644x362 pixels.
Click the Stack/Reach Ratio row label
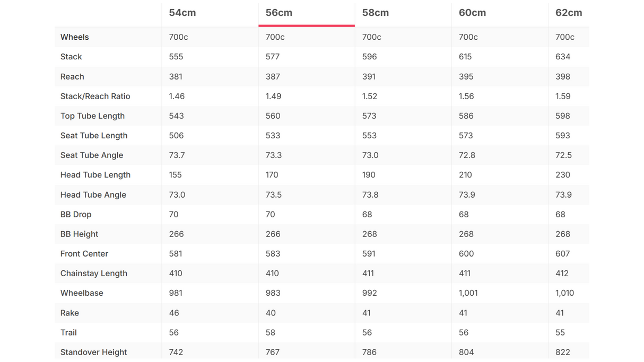pyautogui.click(x=95, y=96)
